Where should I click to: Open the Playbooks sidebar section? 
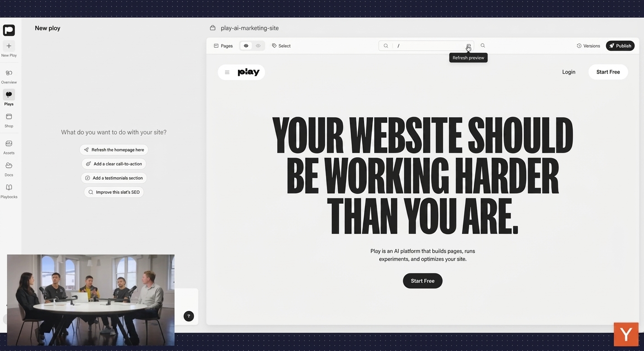[9, 191]
